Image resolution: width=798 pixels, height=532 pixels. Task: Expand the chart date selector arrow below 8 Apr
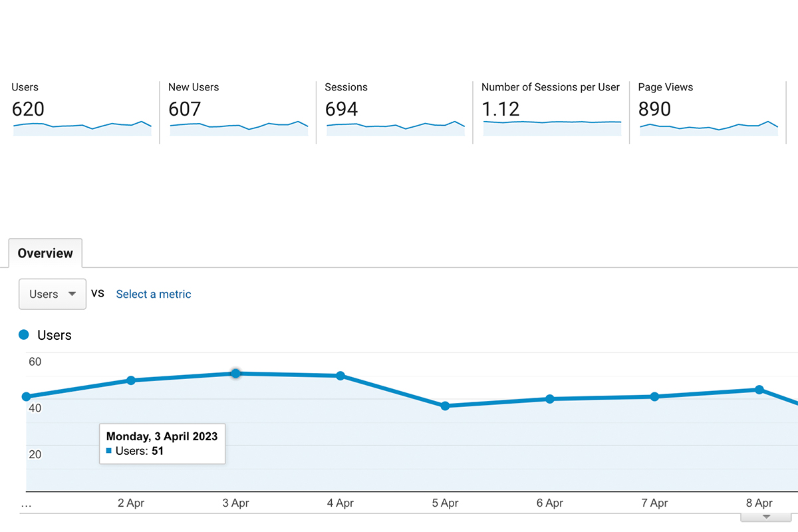(x=765, y=516)
